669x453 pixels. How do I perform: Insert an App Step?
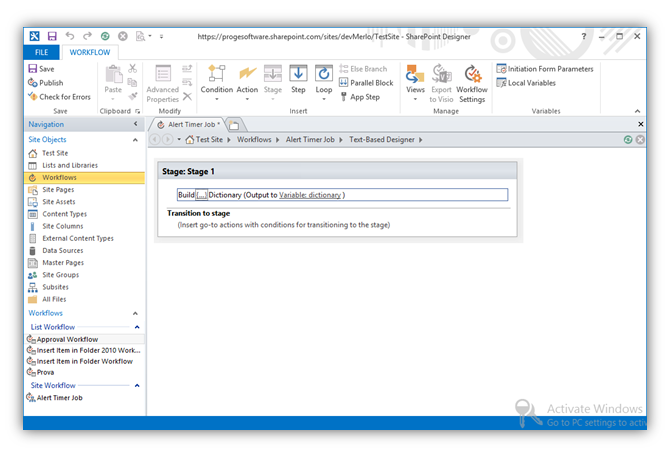coord(359,97)
